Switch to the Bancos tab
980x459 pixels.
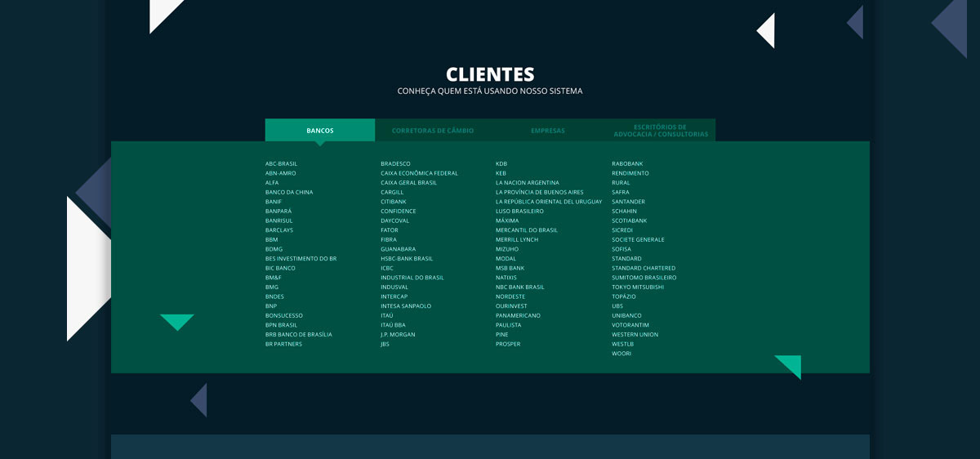319,131
